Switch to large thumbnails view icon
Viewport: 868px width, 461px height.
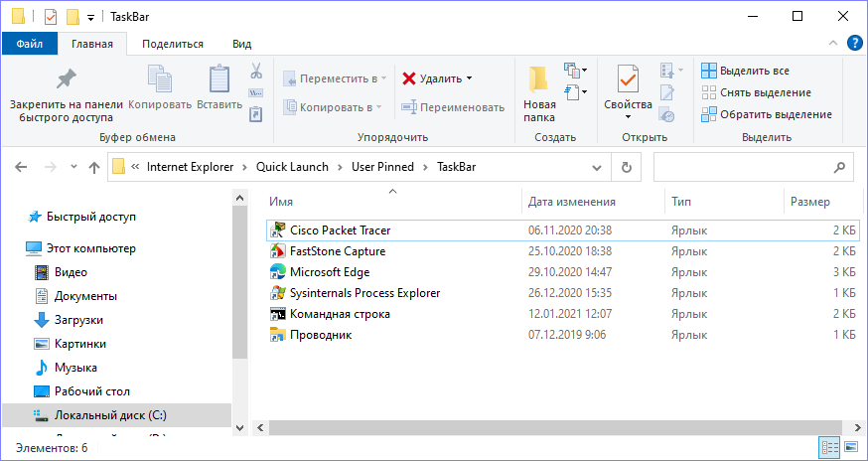point(850,447)
